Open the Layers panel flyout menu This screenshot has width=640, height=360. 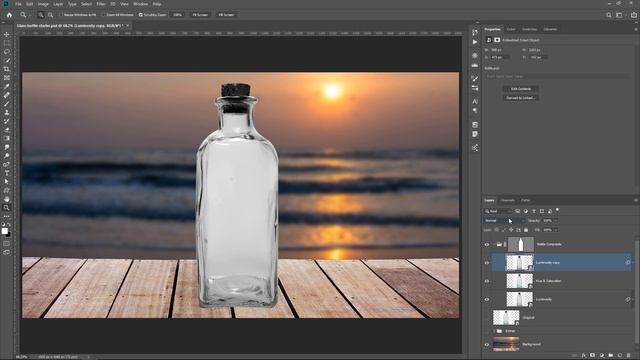(636, 200)
